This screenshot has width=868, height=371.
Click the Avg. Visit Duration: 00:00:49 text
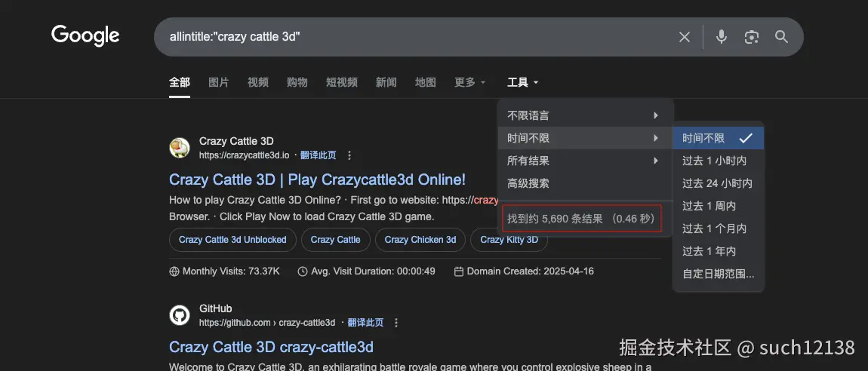[x=373, y=271]
